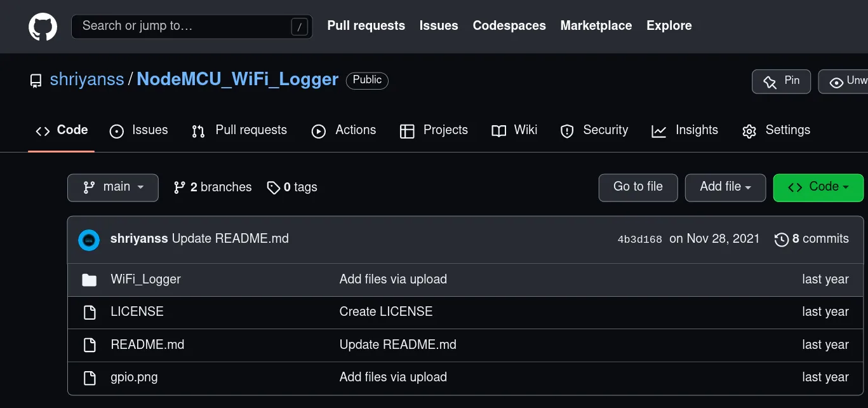The image size is (868, 408).
Task: Click the commit history clock icon
Action: tap(781, 240)
